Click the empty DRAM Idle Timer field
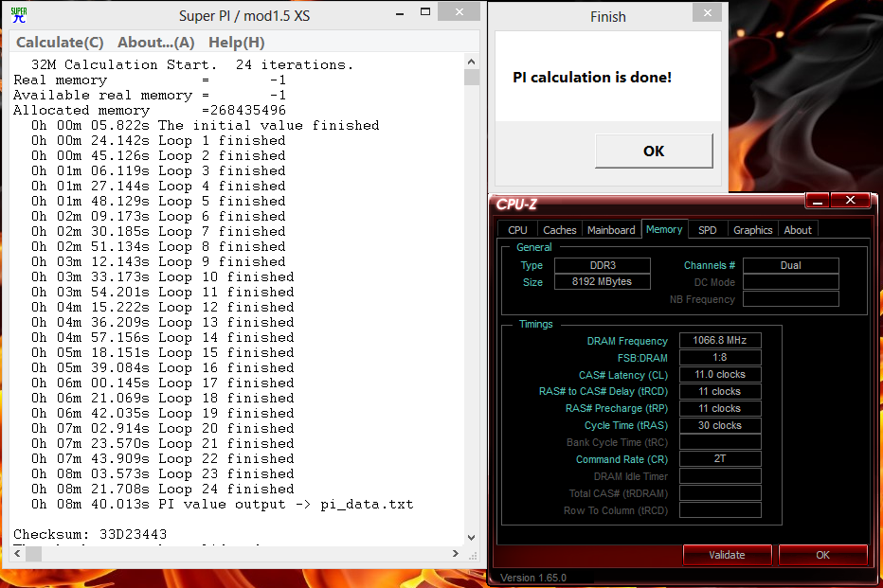This screenshot has height=588, width=883. pos(720,476)
